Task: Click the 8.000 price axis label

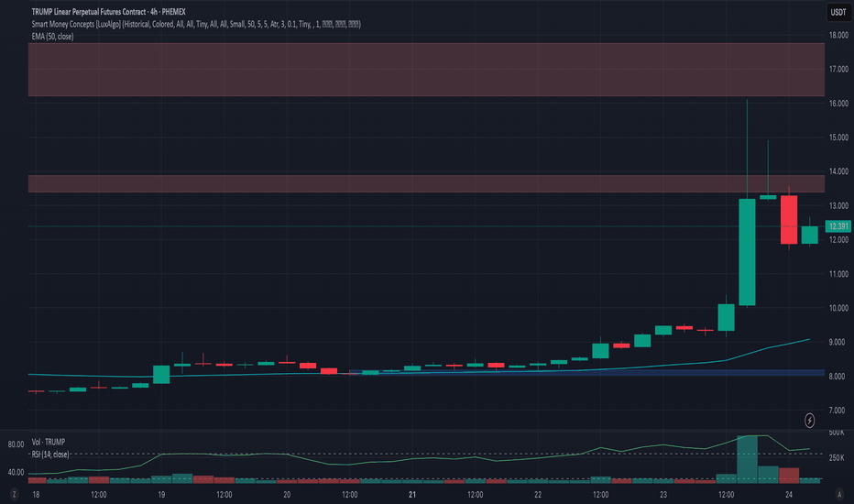Action: (x=838, y=377)
